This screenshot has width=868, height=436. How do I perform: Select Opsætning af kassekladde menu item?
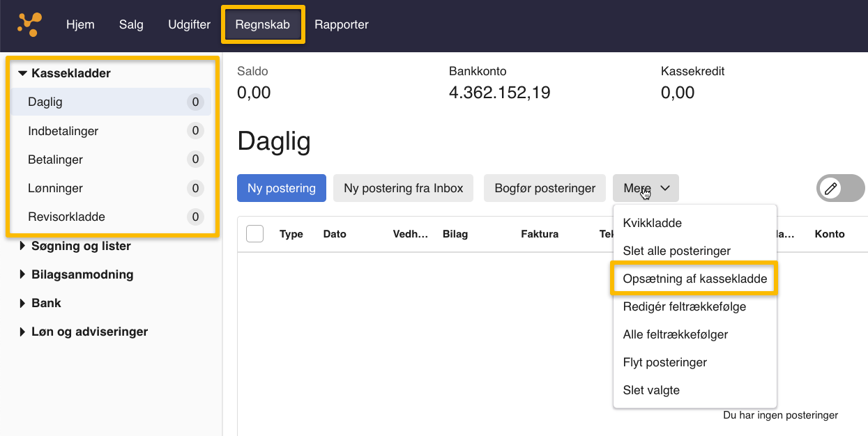point(694,279)
